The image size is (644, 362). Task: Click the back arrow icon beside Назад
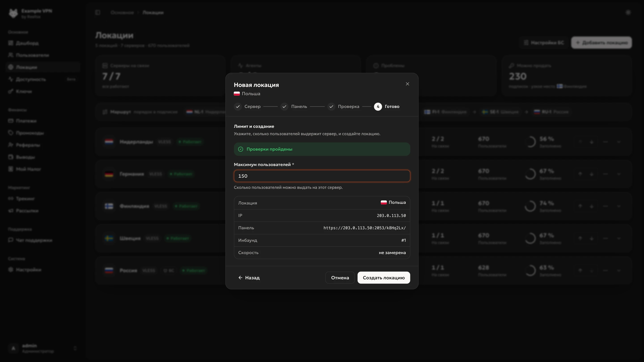(240, 278)
